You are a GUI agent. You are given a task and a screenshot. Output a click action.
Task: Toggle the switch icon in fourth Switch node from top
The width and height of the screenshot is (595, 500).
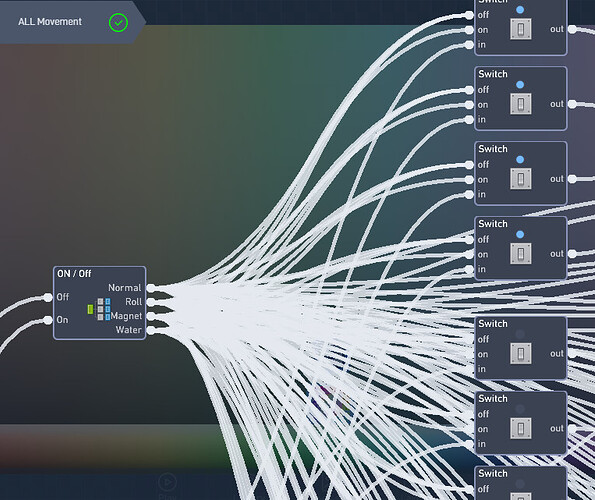(521, 253)
